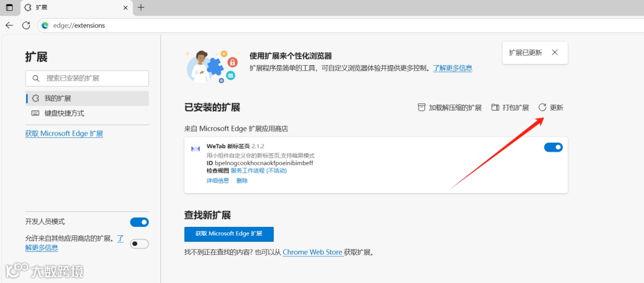
Task: Click 来自 Microsoft Edge 扩展应用商店 label
Action: click(x=236, y=129)
